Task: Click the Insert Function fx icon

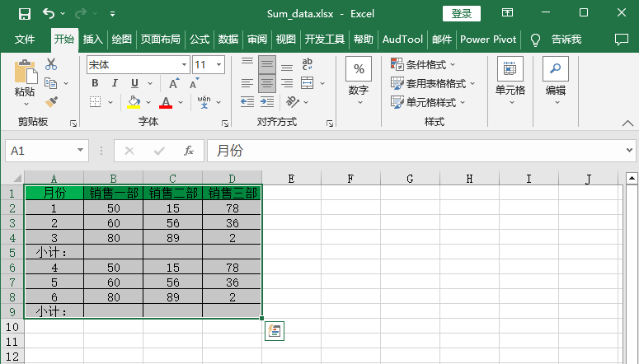Action: 189,151
